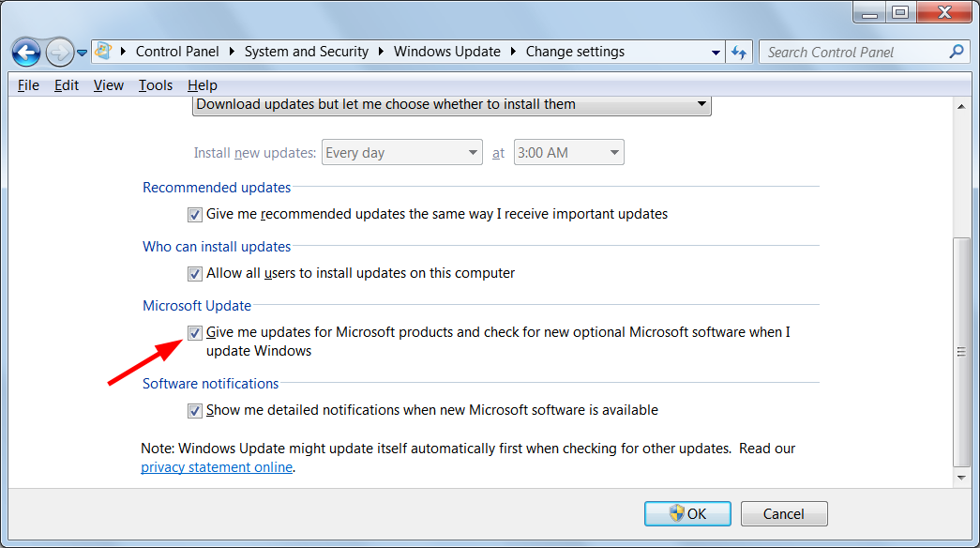
Task: Click the search magnifier icon
Action: point(956,52)
